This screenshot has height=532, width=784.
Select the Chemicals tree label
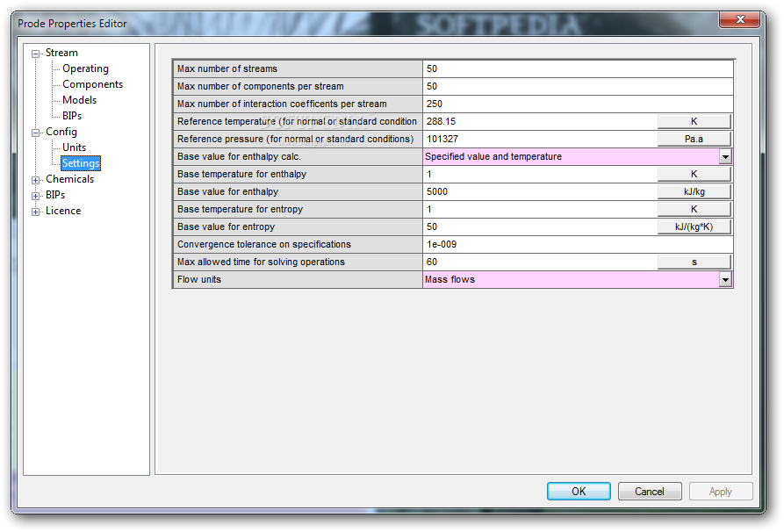pyautogui.click(x=69, y=179)
